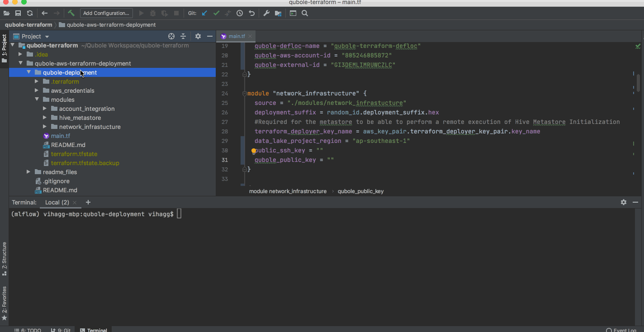Expand the .idea folder
The height and width of the screenshot is (332, 644).
pyautogui.click(x=20, y=54)
